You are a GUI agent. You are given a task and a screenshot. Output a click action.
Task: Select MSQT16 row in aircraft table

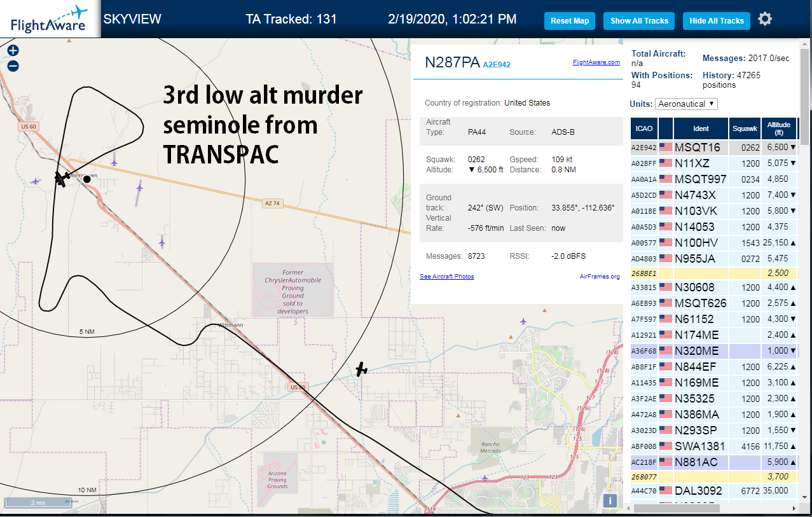point(713,148)
